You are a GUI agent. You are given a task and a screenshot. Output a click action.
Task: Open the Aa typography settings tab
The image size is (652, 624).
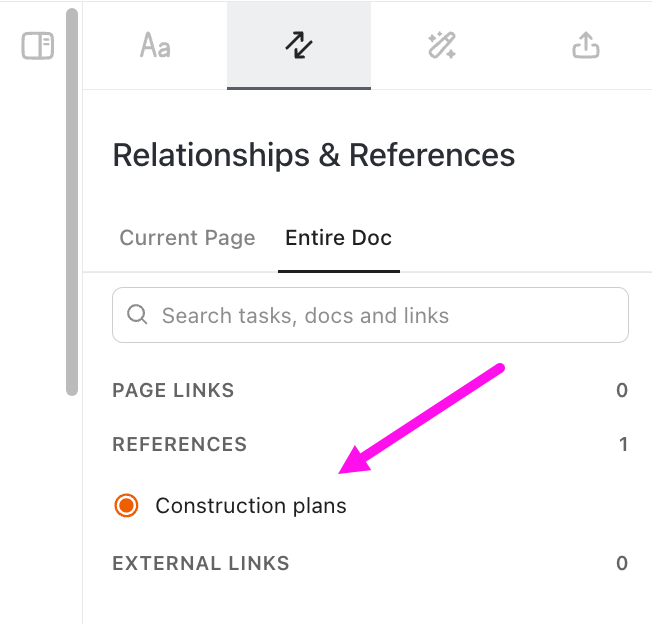[155, 46]
